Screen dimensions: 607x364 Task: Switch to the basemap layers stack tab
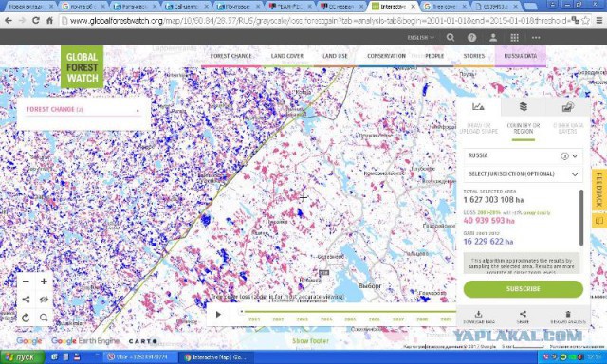coord(524,107)
